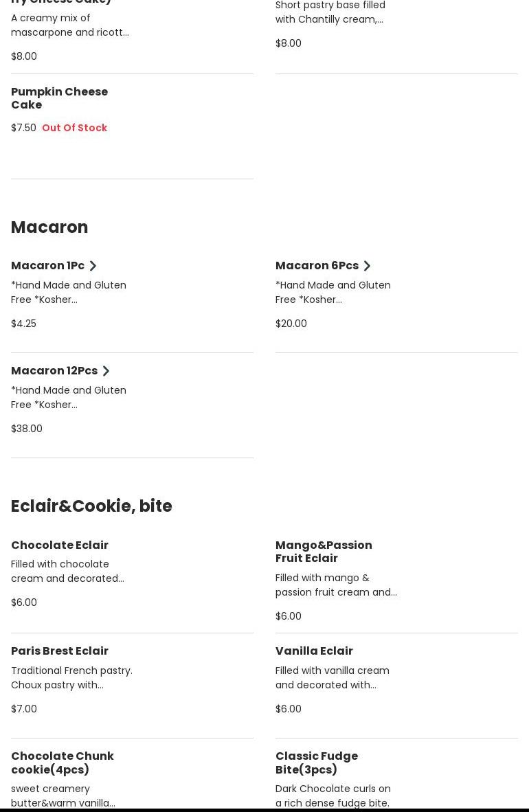Click the Eclair&Cookie, bite section heading
The image size is (529, 812).
coord(91,506)
